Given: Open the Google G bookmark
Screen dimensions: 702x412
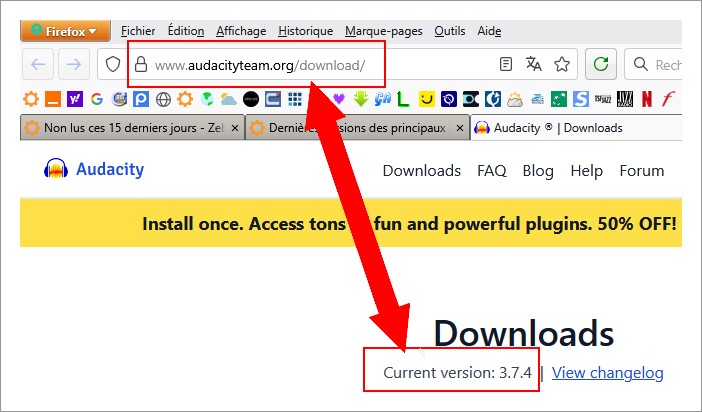Looking at the screenshot, I should [97, 99].
